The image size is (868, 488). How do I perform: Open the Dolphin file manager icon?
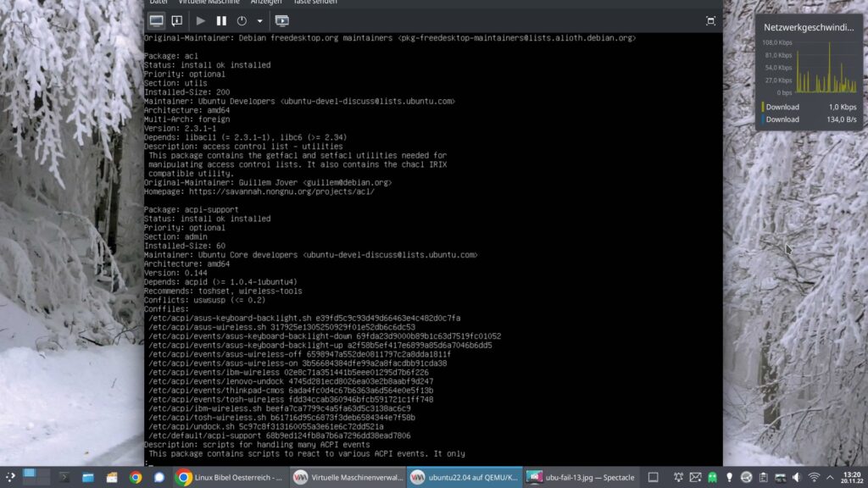[88, 478]
